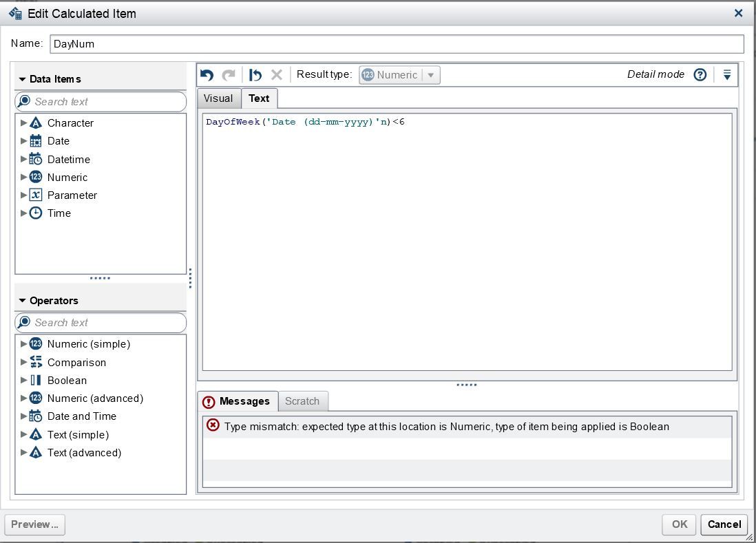Screen dimensions: 756x543
Task: Open the toolbar options menu icon
Action: (727, 75)
